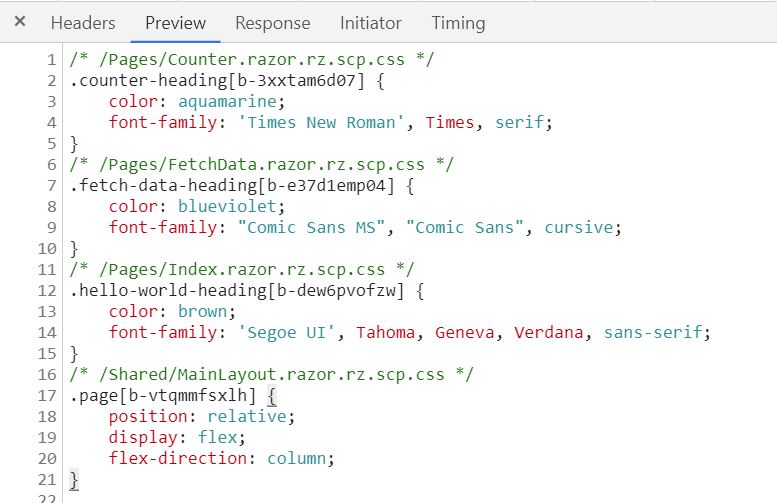Viewport: 777px width, 503px height.
Task: Click line number 20 in the gutter
Action: pyautogui.click(x=47, y=459)
